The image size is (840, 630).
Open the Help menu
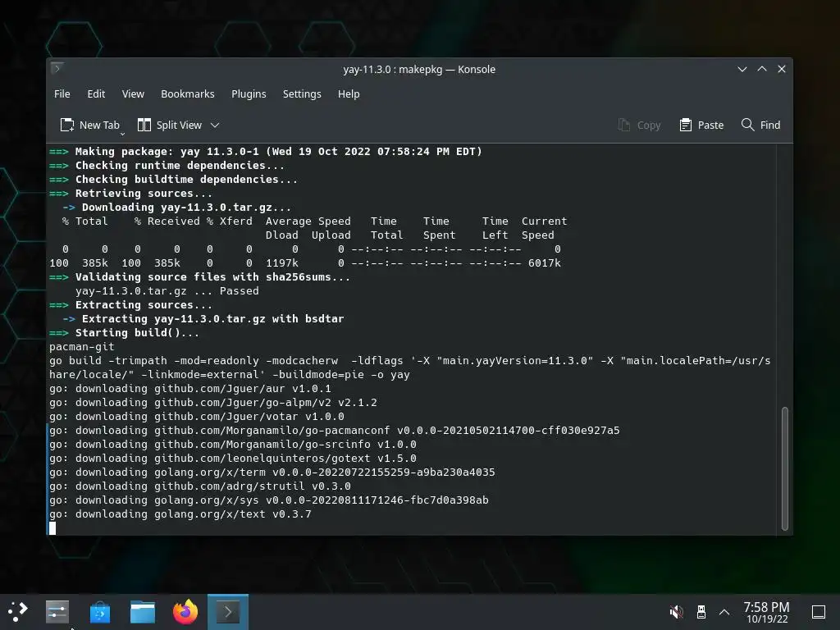(x=349, y=94)
